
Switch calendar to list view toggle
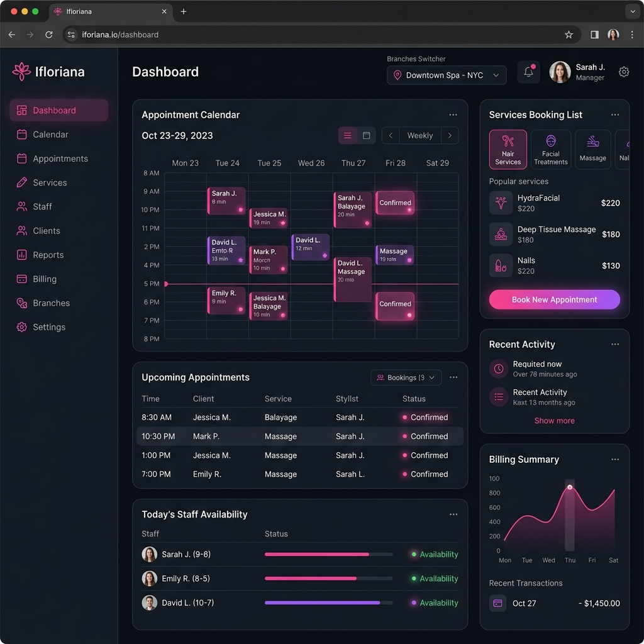pyautogui.click(x=347, y=136)
